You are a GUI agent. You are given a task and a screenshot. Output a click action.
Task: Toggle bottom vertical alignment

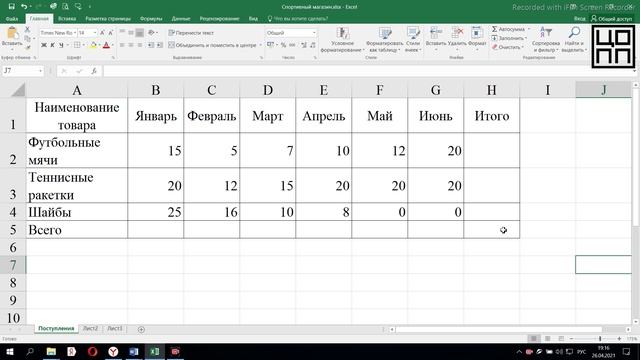click(140, 32)
